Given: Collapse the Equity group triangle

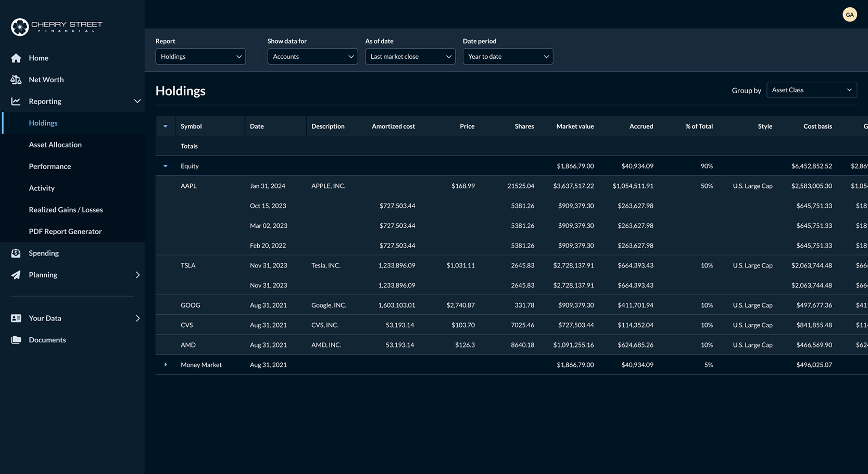Looking at the screenshot, I should pos(166,166).
